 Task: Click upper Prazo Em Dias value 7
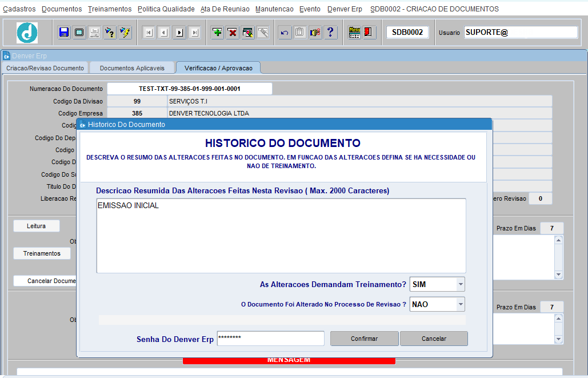pyautogui.click(x=551, y=228)
